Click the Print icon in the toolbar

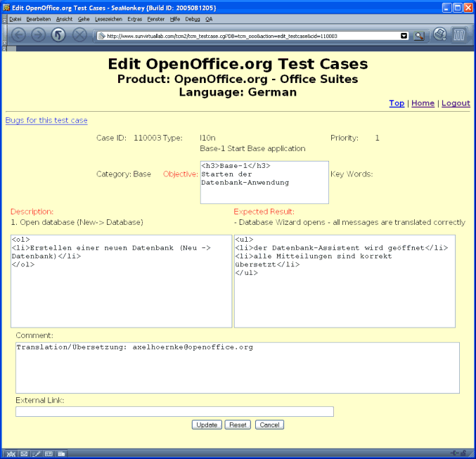[439, 34]
